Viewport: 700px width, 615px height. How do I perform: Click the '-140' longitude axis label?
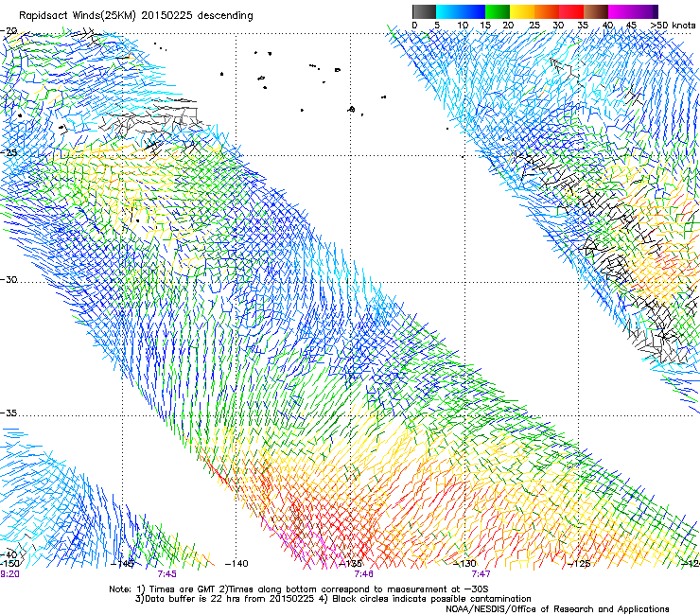pos(236,564)
